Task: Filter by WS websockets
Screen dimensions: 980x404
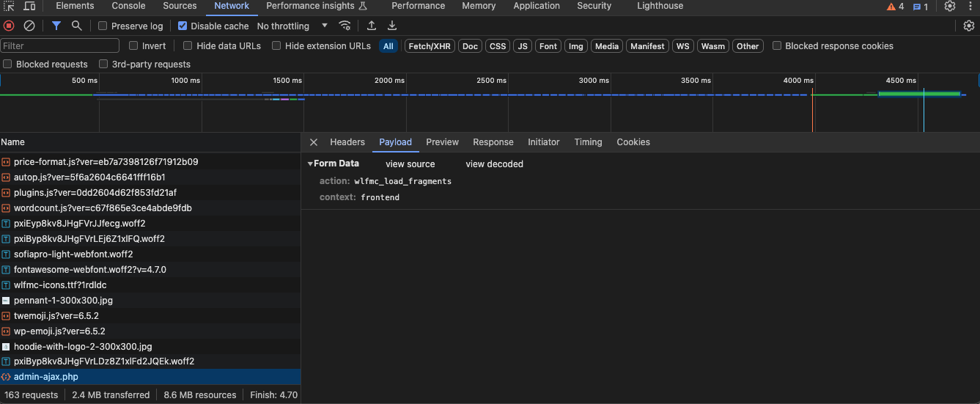Action: (x=683, y=46)
